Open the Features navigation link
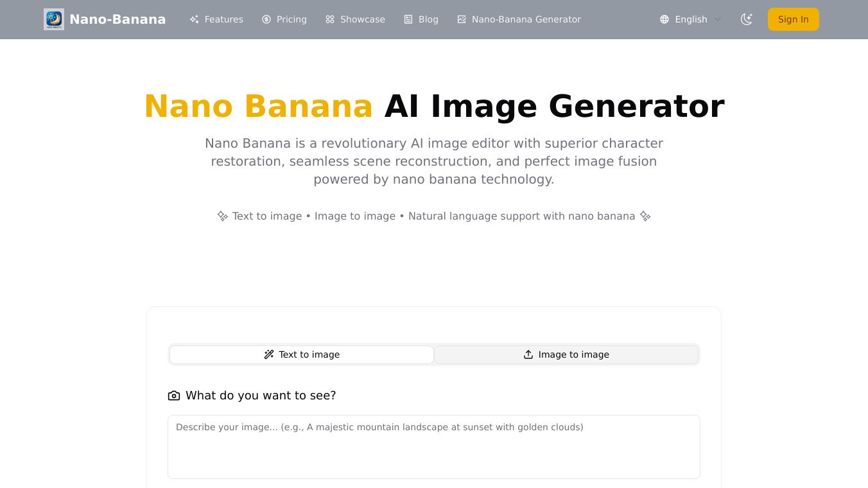Screen dimensions: 868x488 tap(223, 19)
